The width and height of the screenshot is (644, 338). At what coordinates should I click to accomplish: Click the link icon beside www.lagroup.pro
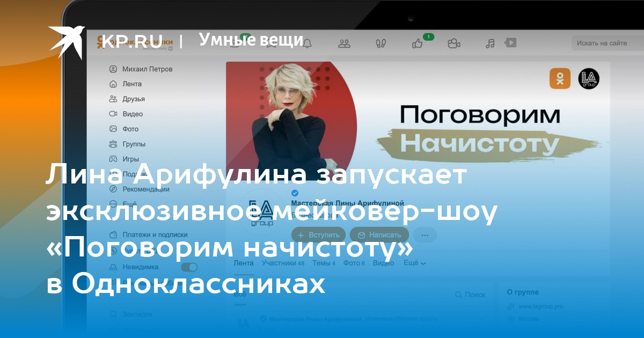coord(511,306)
